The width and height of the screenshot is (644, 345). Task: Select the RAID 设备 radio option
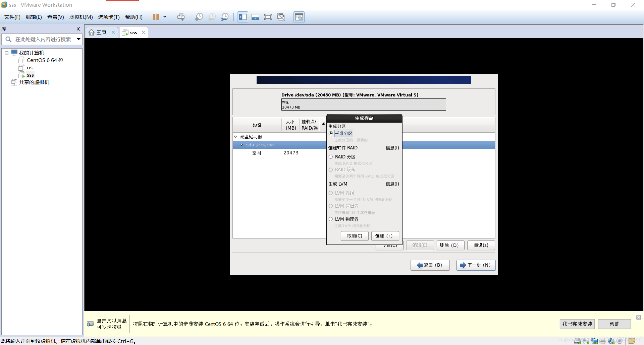point(331,170)
